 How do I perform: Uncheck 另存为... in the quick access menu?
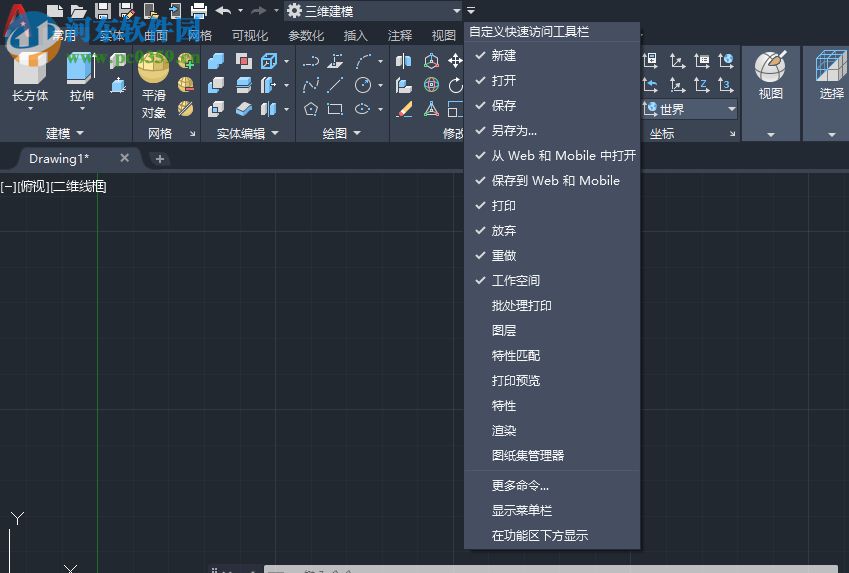coord(552,130)
